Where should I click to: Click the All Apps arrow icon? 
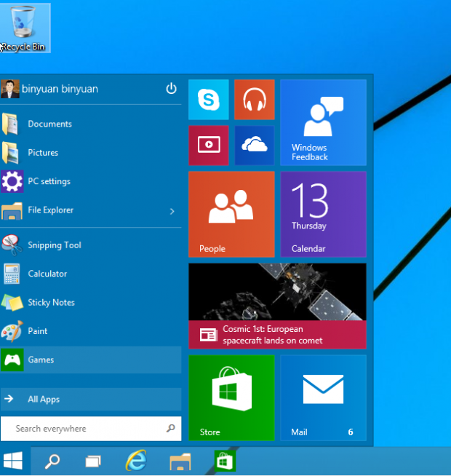pos(9,398)
